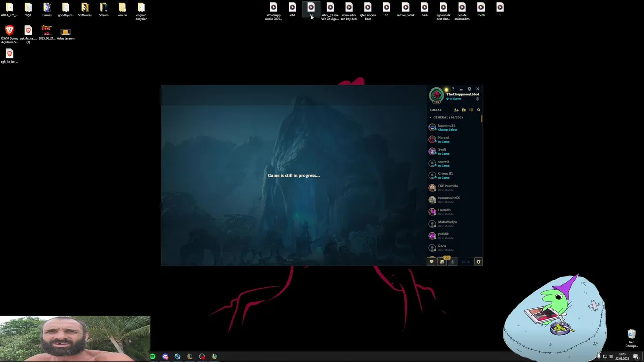Click TheCheppneeAbbot profile avatar
The height and width of the screenshot is (362, 644).
point(436,95)
